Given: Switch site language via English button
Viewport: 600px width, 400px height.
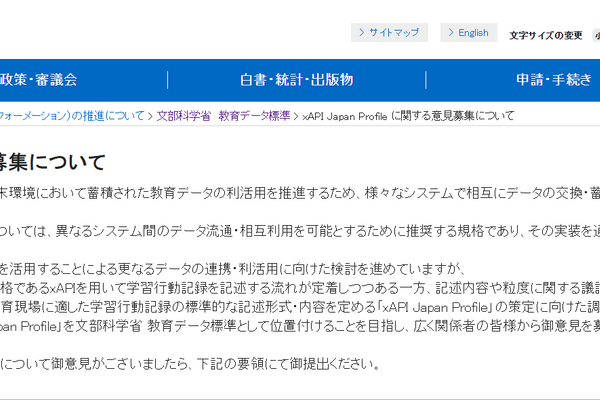Looking at the screenshot, I should coord(468,33).
